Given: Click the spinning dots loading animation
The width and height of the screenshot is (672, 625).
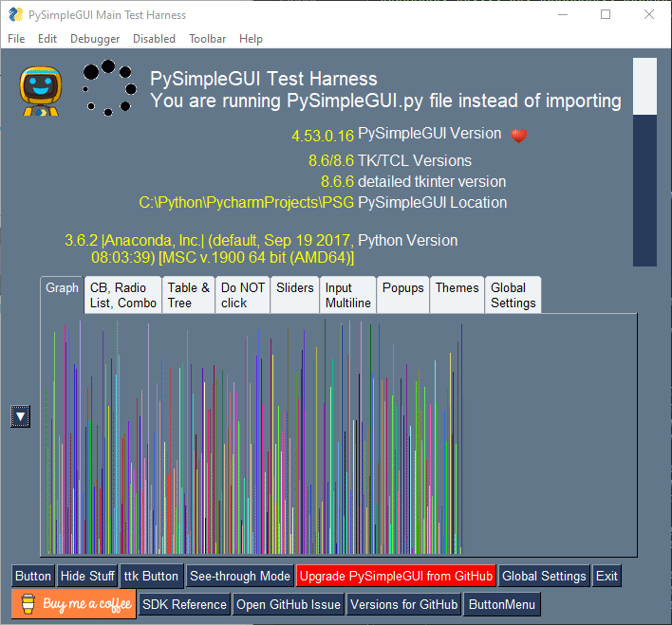Looking at the screenshot, I should [x=109, y=88].
